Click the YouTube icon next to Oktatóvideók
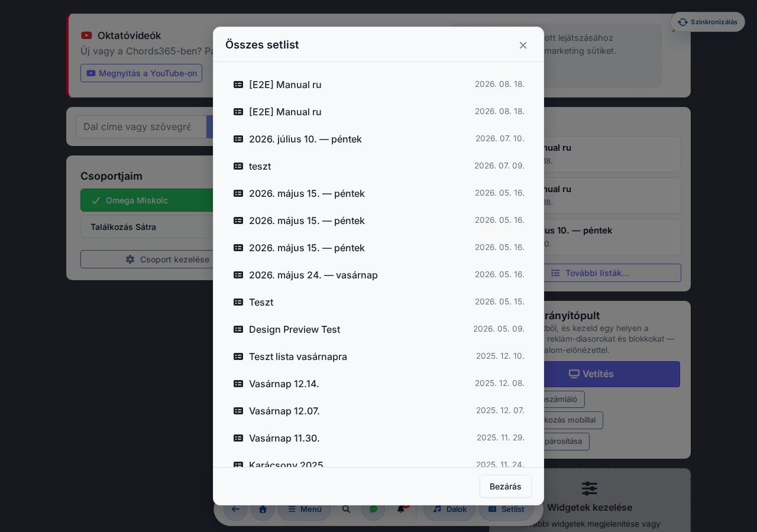The width and height of the screenshot is (757, 532). (x=86, y=35)
